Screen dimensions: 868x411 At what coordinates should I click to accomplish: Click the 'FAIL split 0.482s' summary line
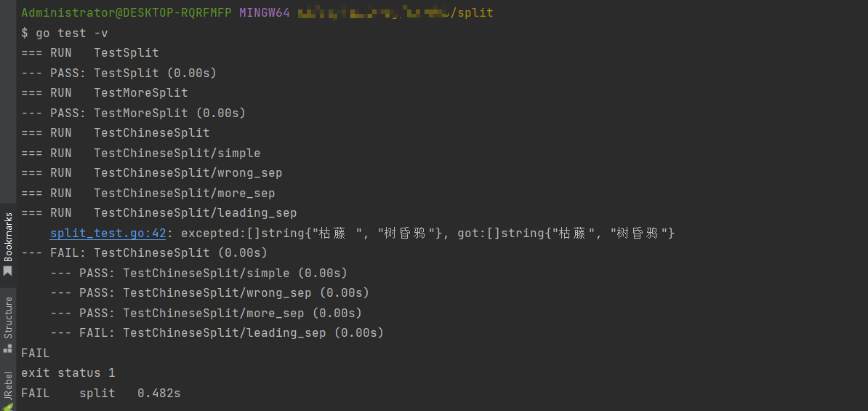coord(100,393)
